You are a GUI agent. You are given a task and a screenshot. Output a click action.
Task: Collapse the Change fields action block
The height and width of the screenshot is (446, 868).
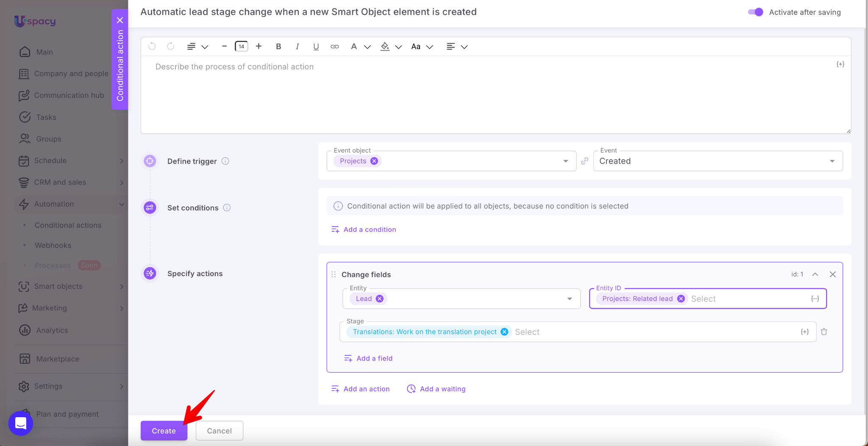815,274
